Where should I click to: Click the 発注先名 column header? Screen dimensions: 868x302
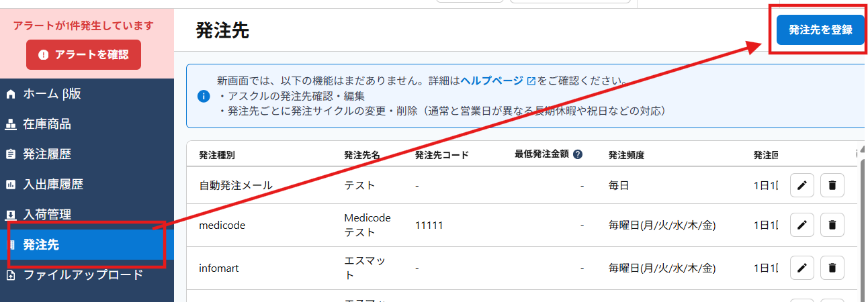pos(362,155)
